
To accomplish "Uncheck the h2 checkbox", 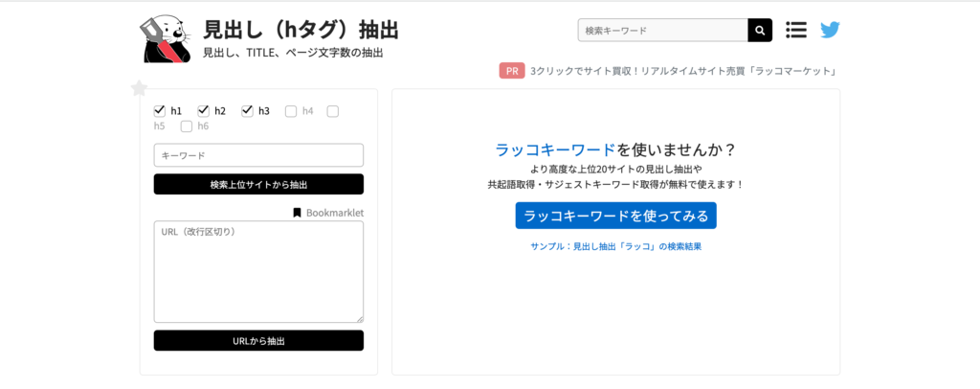I will 203,111.
